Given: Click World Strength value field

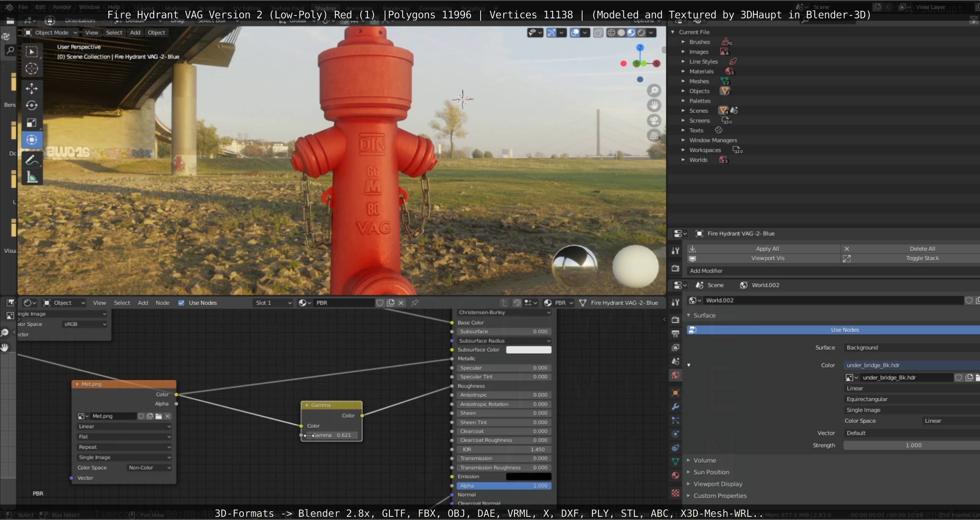Looking at the screenshot, I should [912, 446].
